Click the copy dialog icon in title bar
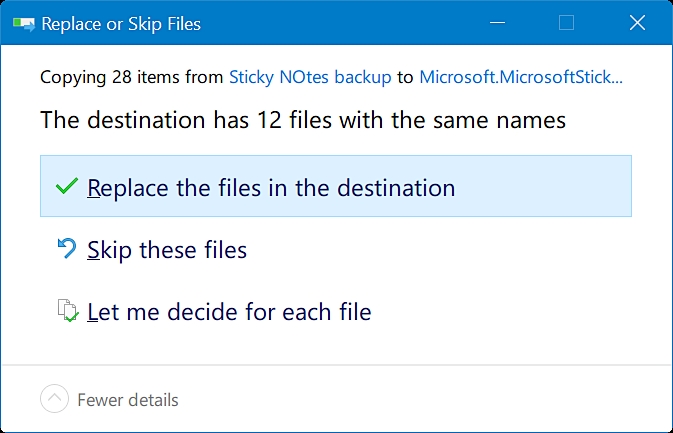Viewport: 673px width, 433px height. pos(22,23)
